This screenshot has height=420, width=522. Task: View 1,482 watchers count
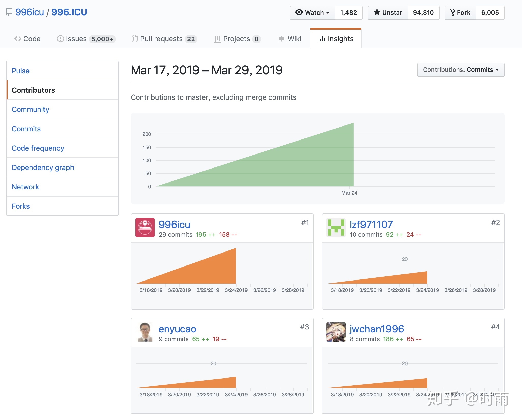[349, 12]
